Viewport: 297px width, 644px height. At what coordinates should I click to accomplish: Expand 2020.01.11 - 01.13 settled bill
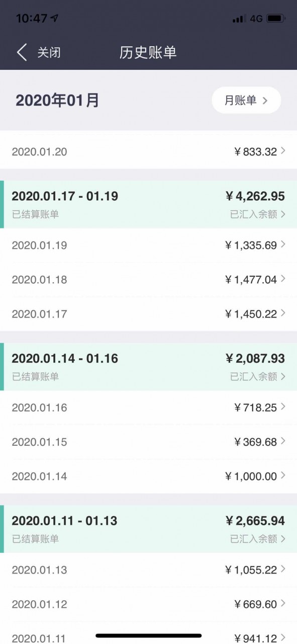click(148, 529)
